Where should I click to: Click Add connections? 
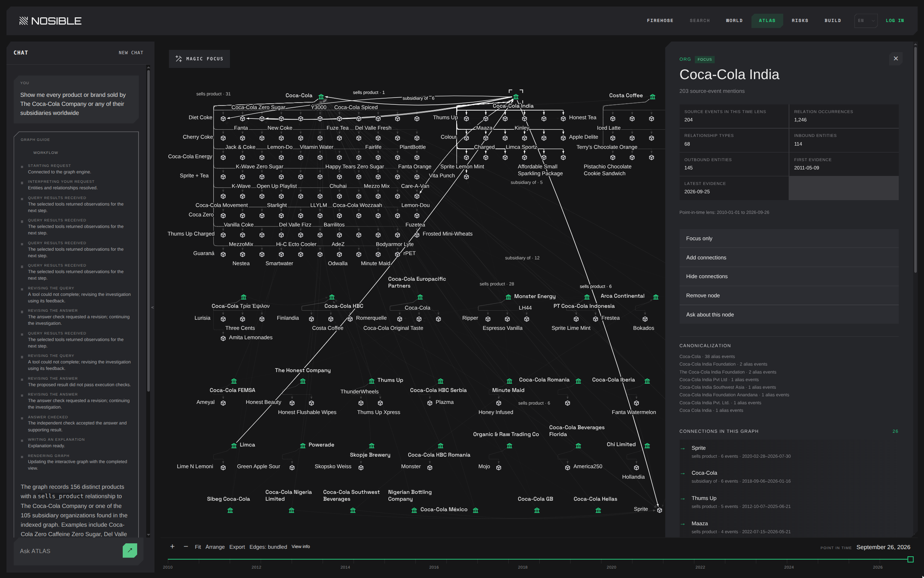(788, 257)
